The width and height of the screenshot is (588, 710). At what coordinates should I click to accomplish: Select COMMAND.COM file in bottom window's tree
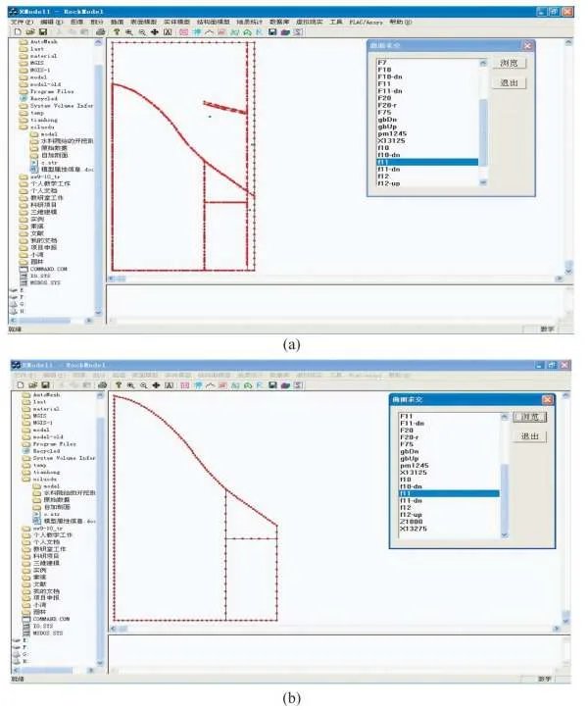(x=49, y=619)
